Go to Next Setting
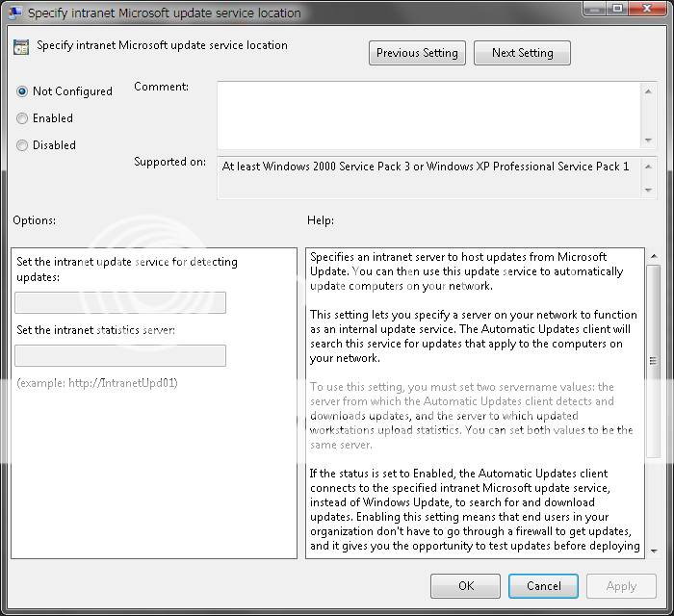 point(522,53)
